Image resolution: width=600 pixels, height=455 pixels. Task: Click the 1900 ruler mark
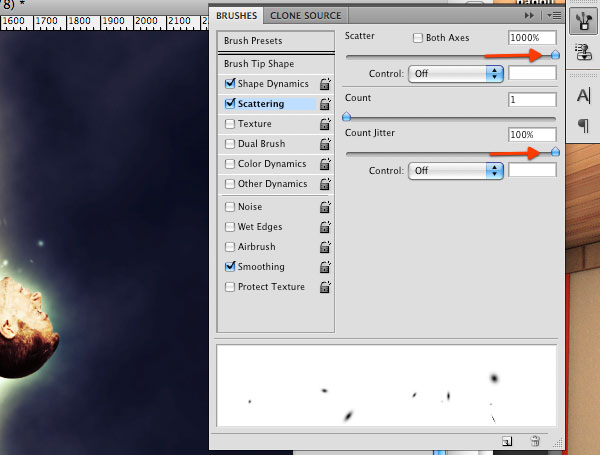click(x=113, y=21)
